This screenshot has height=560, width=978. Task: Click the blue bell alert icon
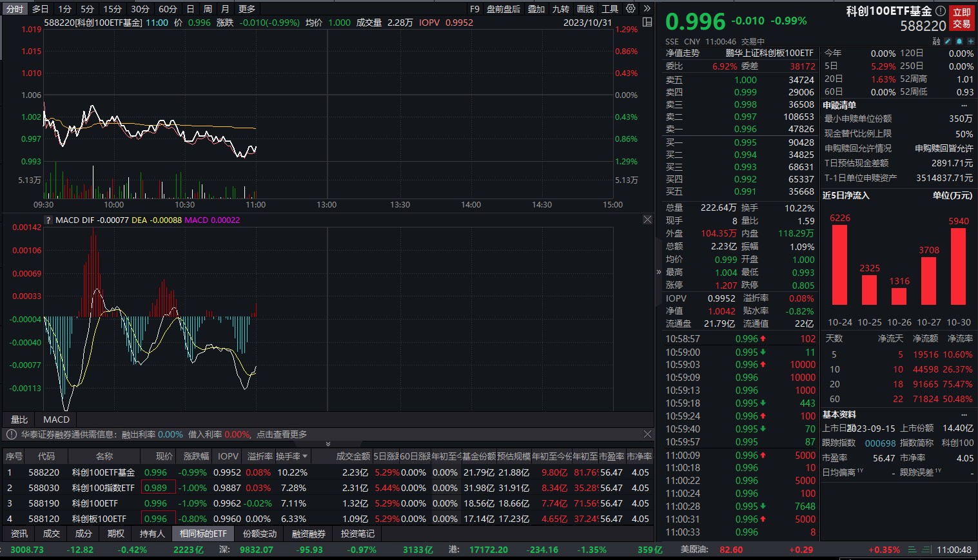(959, 41)
